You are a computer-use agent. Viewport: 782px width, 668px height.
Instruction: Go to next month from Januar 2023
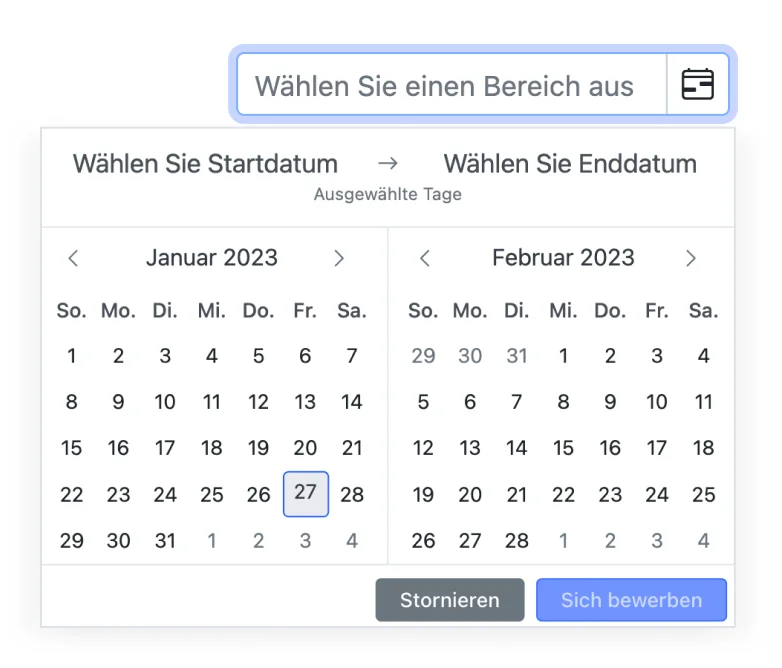(x=339, y=258)
